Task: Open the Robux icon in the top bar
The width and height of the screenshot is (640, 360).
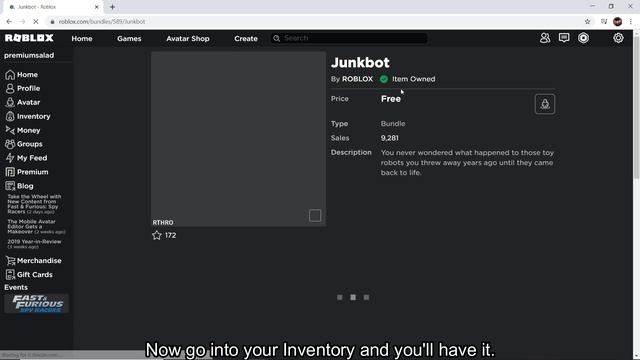Action: 584,38
